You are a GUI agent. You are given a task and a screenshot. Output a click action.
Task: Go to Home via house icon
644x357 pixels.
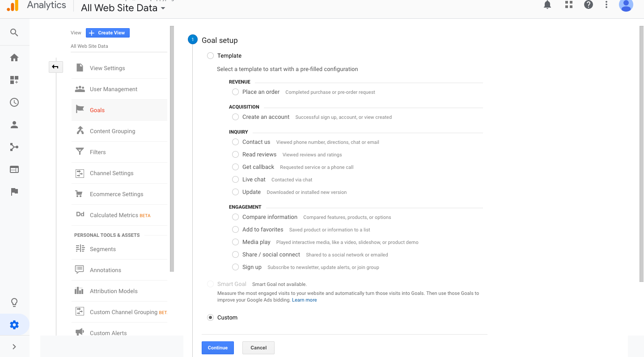coord(14,58)
